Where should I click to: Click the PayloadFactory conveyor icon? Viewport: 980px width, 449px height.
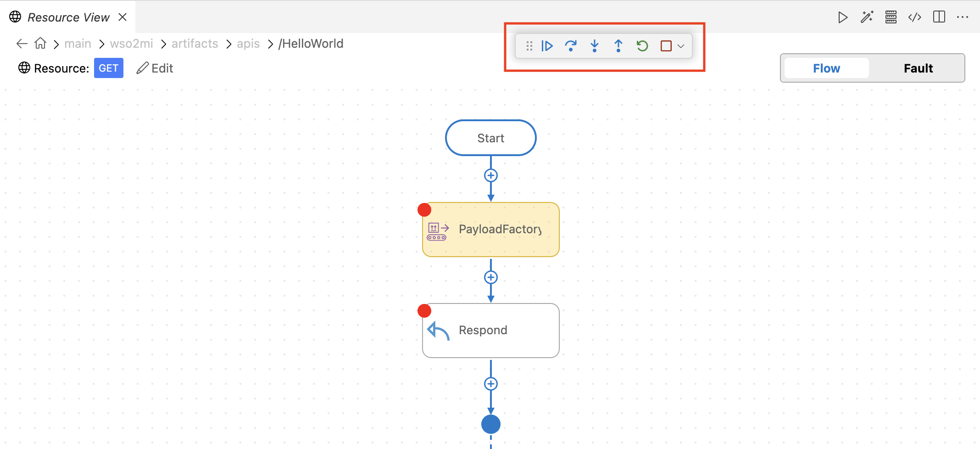point(438,231)
